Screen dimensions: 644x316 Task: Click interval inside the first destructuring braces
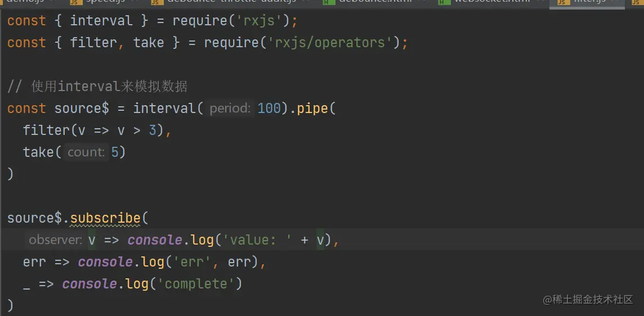[x=101, y=20]
